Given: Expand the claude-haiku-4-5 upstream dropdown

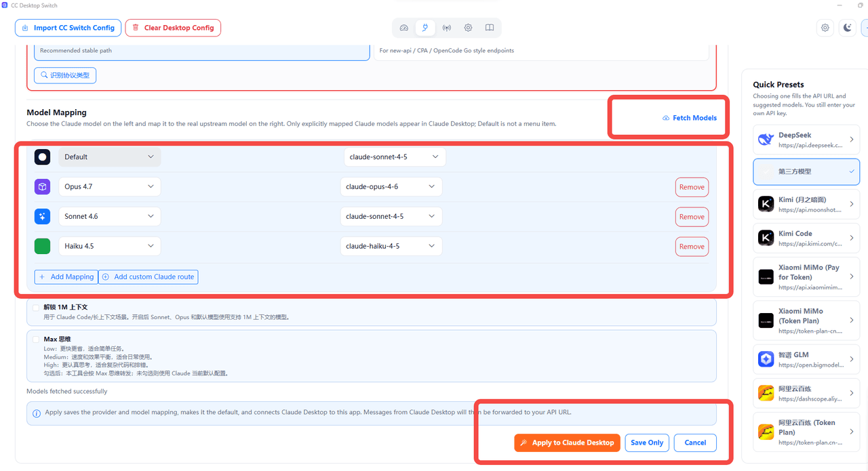Looking at the screenshot, I should coord(391,246).
